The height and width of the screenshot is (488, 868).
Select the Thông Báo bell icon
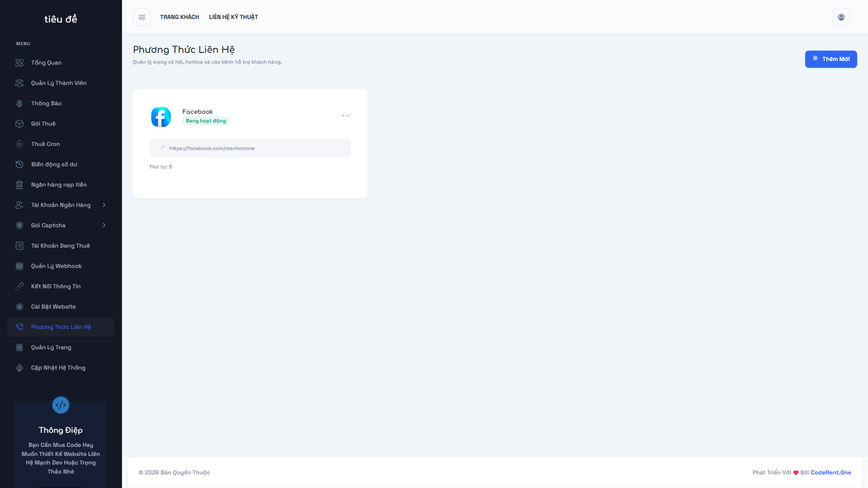tap(20, 104)
